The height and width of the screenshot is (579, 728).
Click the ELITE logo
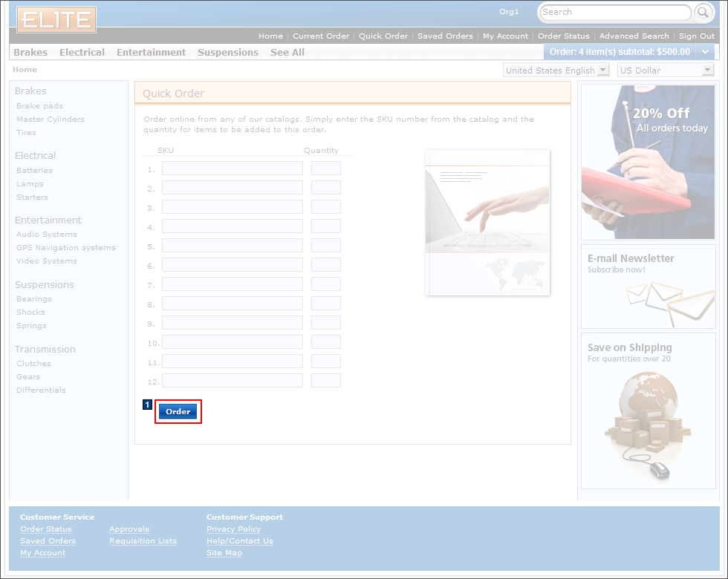pyautogui.click(x=56, y=19)
